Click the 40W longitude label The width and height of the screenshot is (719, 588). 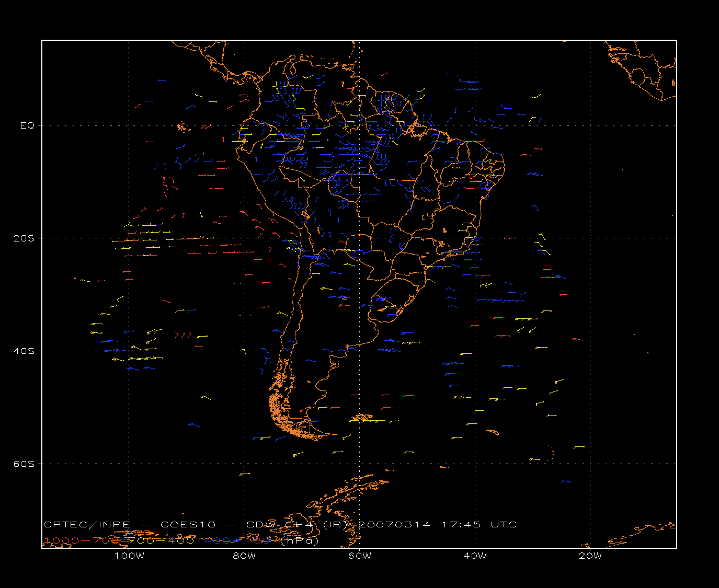pyautogui.click(x=475, y=556)
